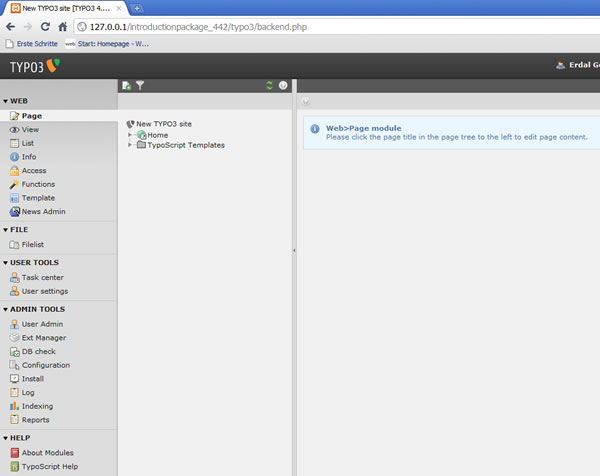The image size is (600, 476).
Task: Expand the Home page tree node
Action: [129, 135]
